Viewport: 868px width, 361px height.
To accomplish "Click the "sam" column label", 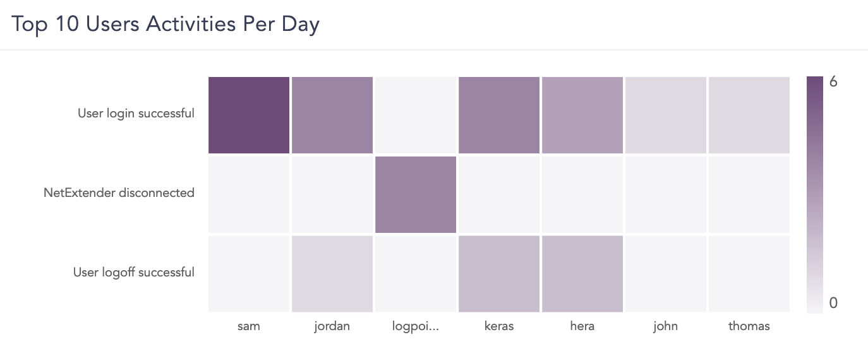I will [249, 326].
